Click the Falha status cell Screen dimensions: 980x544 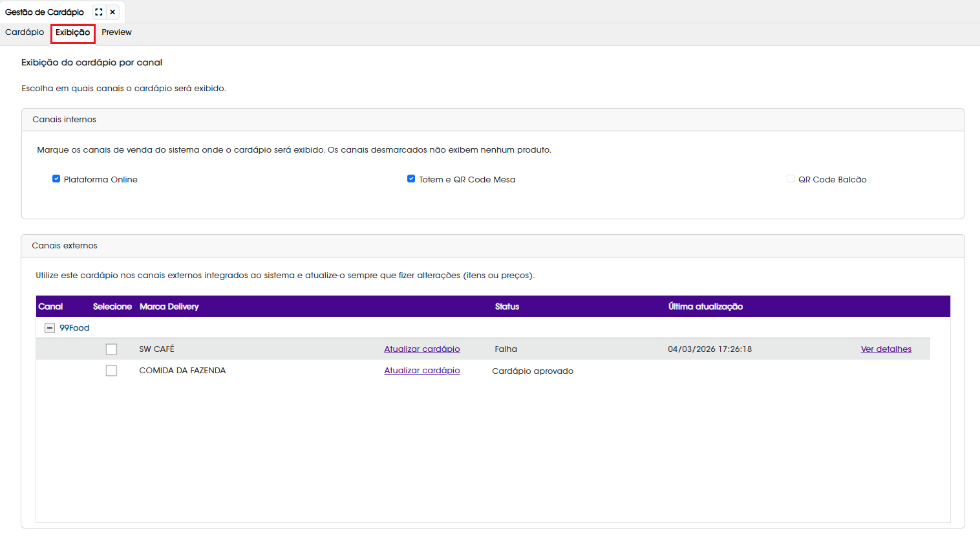[x=506, y=349]
